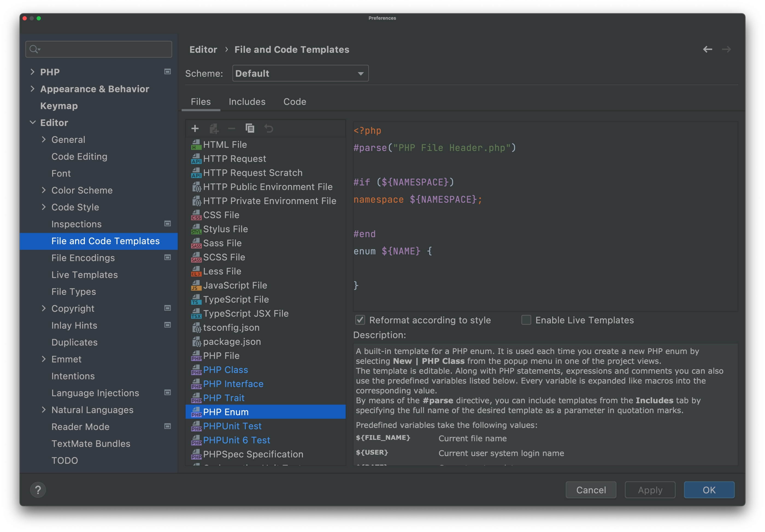Image resolution: width=765 pixels, height=532 pixels.
Task: Click the project-level icon beside File Encodings
Action: pyautogui.click(x=167, y=257)
